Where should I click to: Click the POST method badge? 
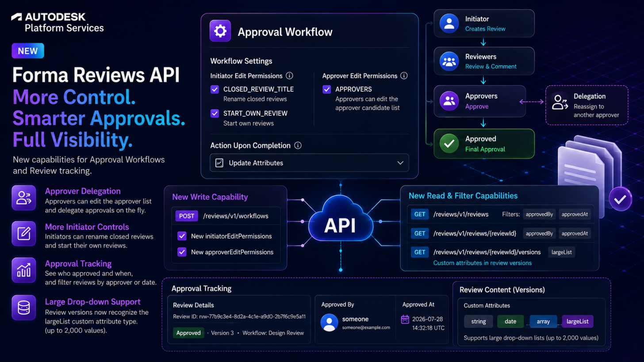coord(187,216)
